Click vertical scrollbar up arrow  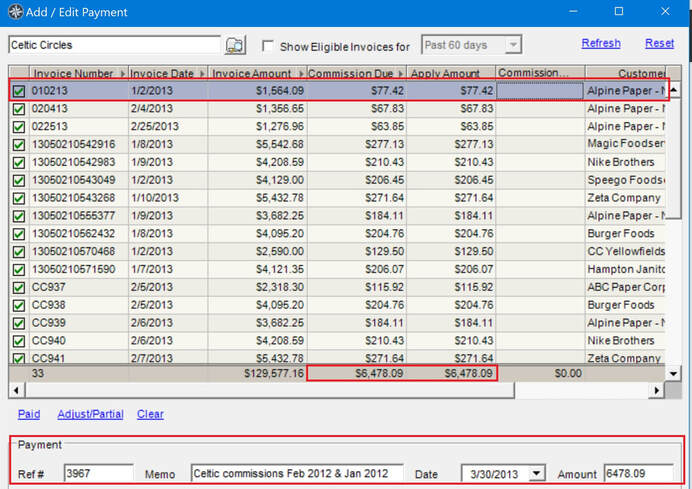tap(673, 90)
